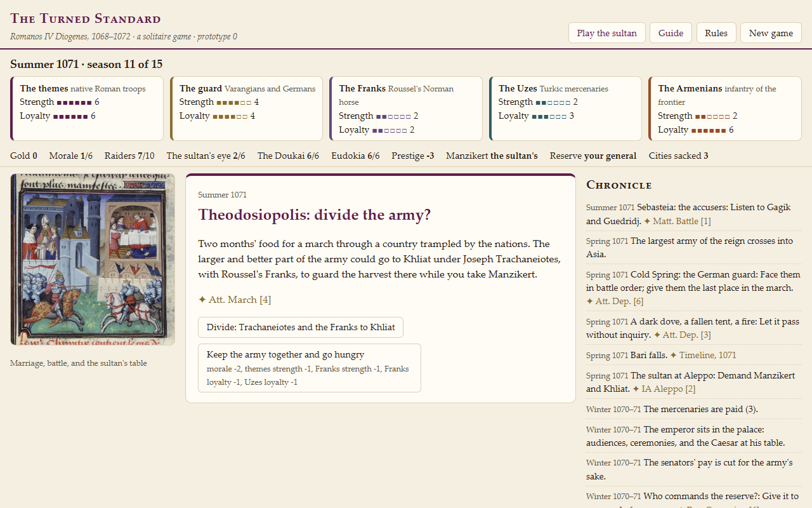The width and height of the screenshot is (812, 508).
Task: Click the Summer 1071 season 11 of 15 heading
Action: click(x=86, y=64)
